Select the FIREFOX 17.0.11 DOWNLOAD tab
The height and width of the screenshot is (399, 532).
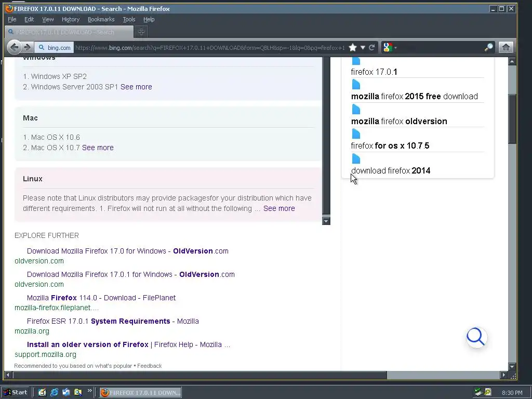(69, 32)
